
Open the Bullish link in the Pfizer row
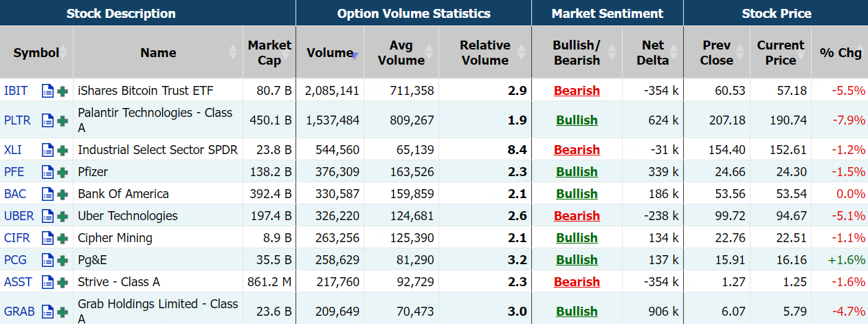(577, 172)
